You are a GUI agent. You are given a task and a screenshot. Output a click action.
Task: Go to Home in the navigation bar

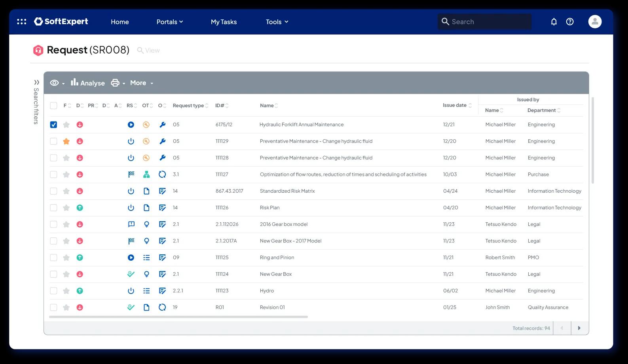click(x=120, y=22)
